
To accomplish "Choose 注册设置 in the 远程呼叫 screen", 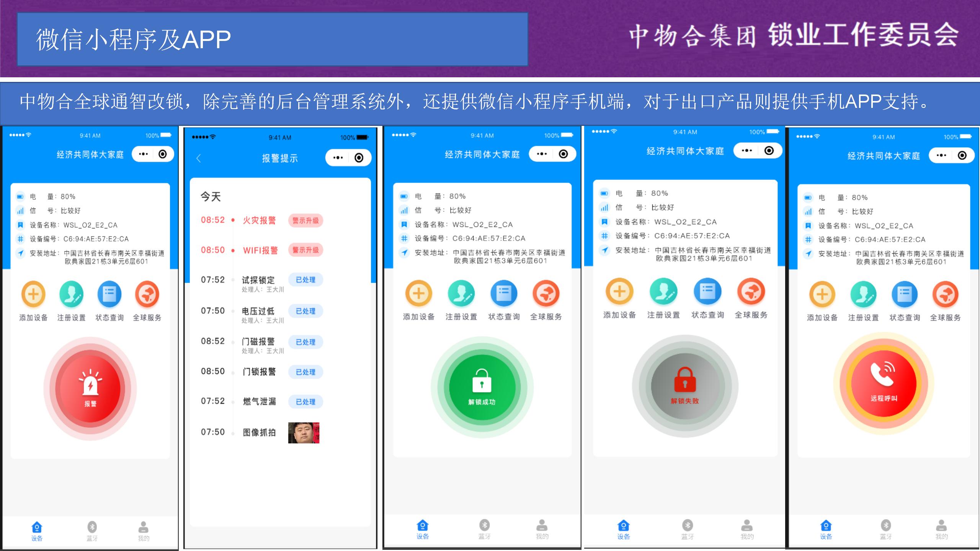I will coord(863,295).
